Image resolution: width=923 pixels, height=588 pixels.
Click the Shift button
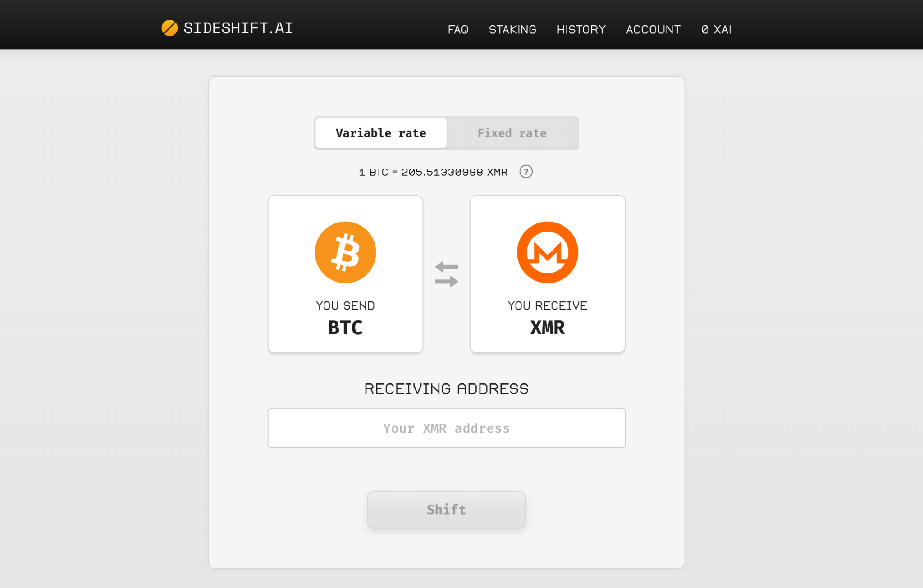tap(446, 510)
